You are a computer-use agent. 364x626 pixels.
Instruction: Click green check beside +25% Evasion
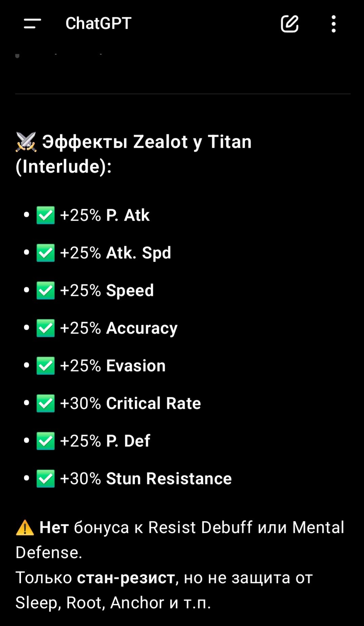pyautogui.click(x=45, y=366)
